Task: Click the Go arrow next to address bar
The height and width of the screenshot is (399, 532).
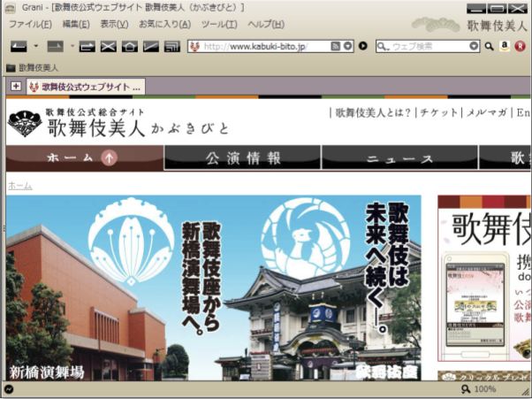Action: [x=363, y=46]
